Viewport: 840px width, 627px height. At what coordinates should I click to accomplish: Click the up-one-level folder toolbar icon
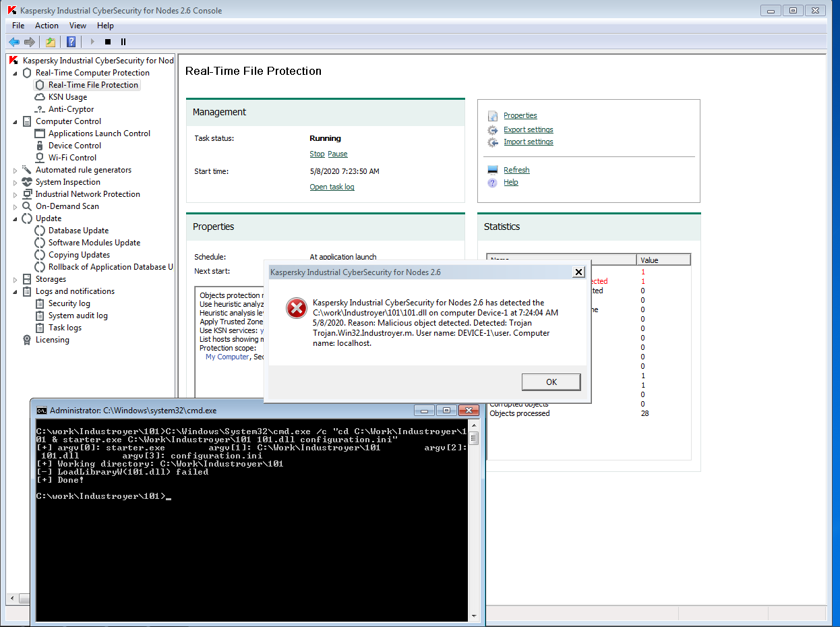(x=51, y=42)
